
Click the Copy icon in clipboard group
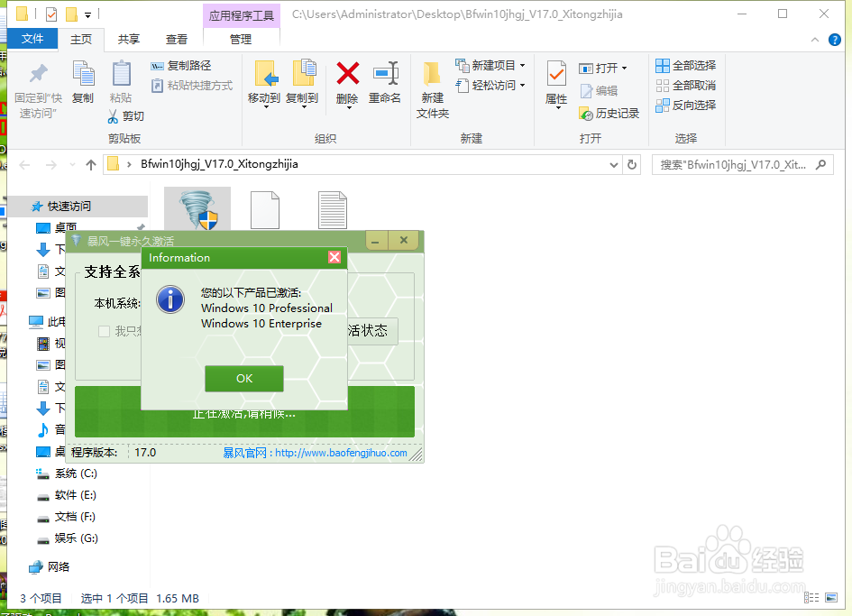click(83, 83)
